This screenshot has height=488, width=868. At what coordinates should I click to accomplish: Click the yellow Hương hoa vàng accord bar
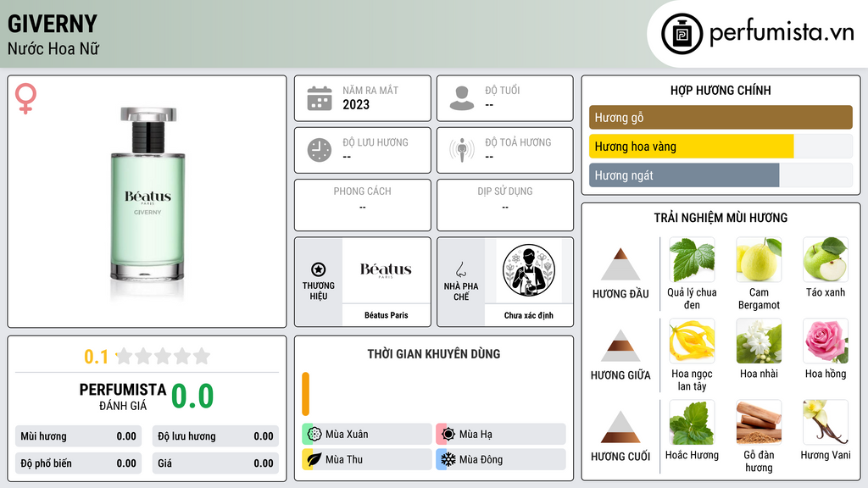692,147
